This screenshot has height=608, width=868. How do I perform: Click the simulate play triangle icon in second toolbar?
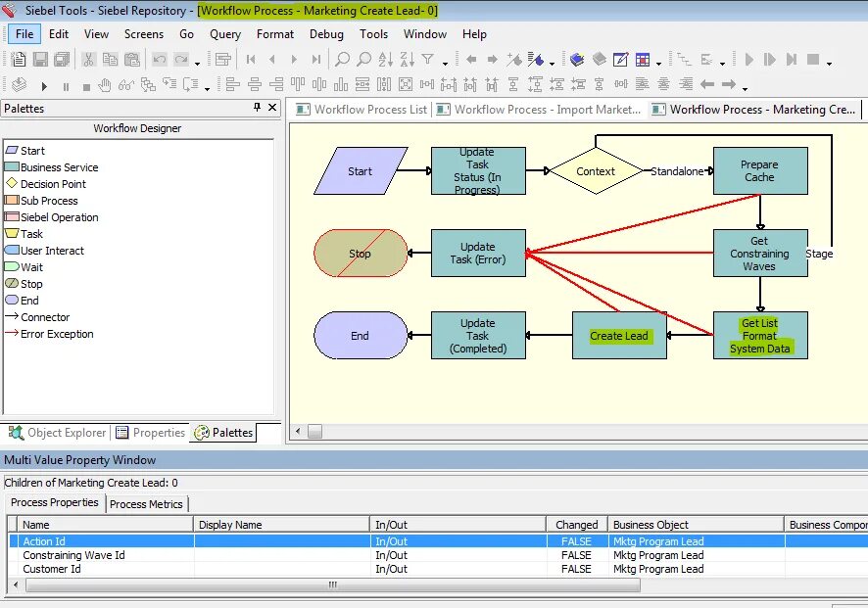(44, 86)
